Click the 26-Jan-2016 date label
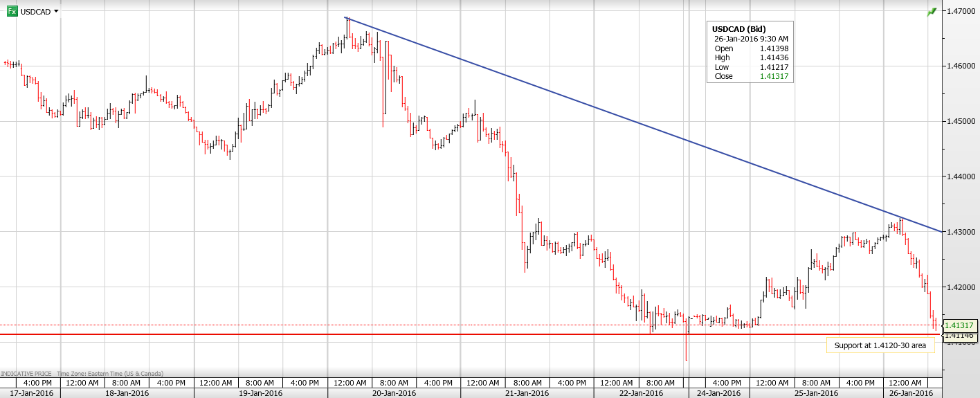 [910, 392]
